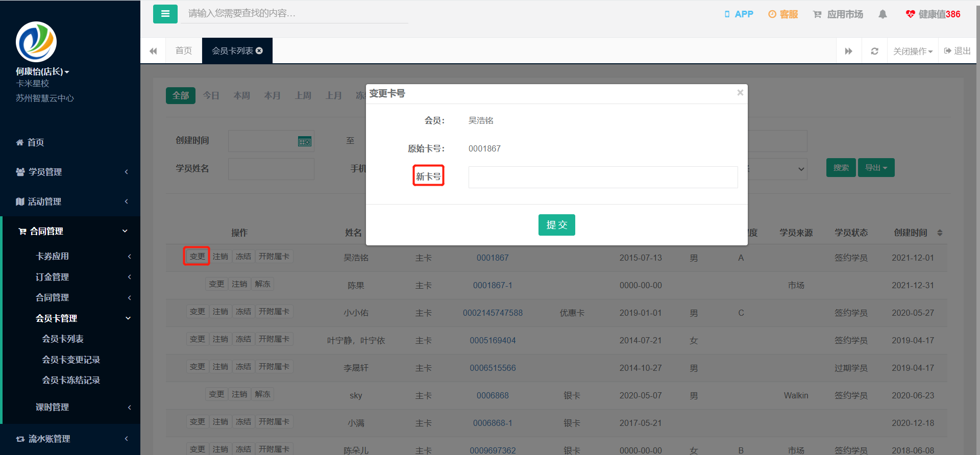Image resolution: width=980 pixels, height=455 pixels.
Task: Click the notification bell icon
Action: coord(883,14)
